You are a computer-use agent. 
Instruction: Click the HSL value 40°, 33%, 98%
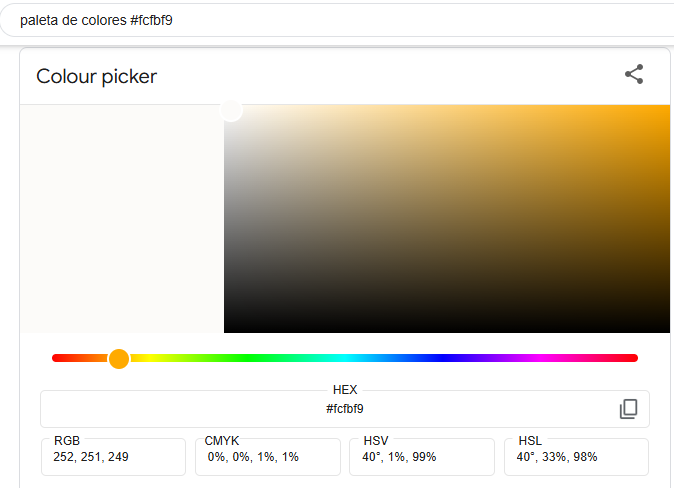(x=557, y=457)
